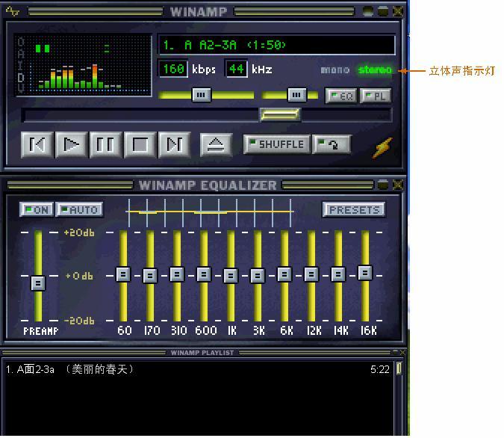The height and width of the screenshot is (438, 504).
Task: Click the song position seek bar handle
Action: tap(280, 114)
